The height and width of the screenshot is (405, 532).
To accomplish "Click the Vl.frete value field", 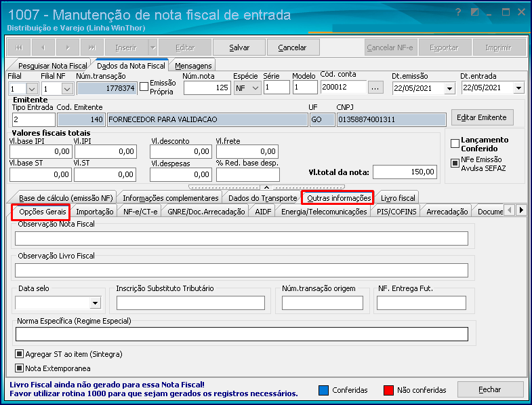I will 247,151.
